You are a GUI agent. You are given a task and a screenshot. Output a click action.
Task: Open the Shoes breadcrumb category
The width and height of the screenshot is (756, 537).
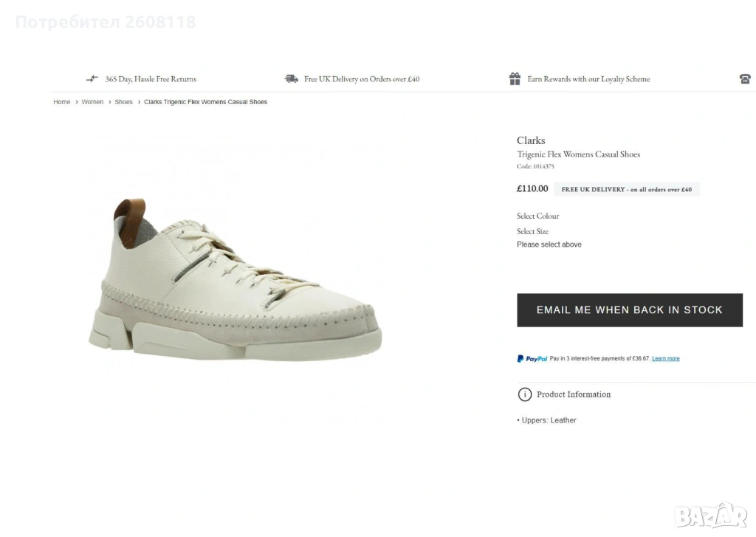click(x=123, y=102)
